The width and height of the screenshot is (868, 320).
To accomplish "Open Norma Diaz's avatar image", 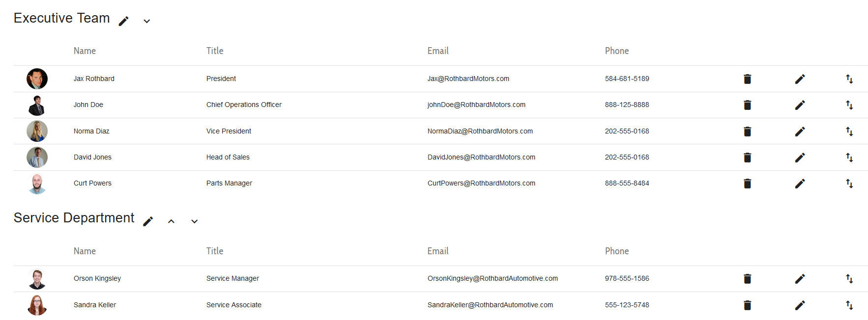I will click(37, 131).
